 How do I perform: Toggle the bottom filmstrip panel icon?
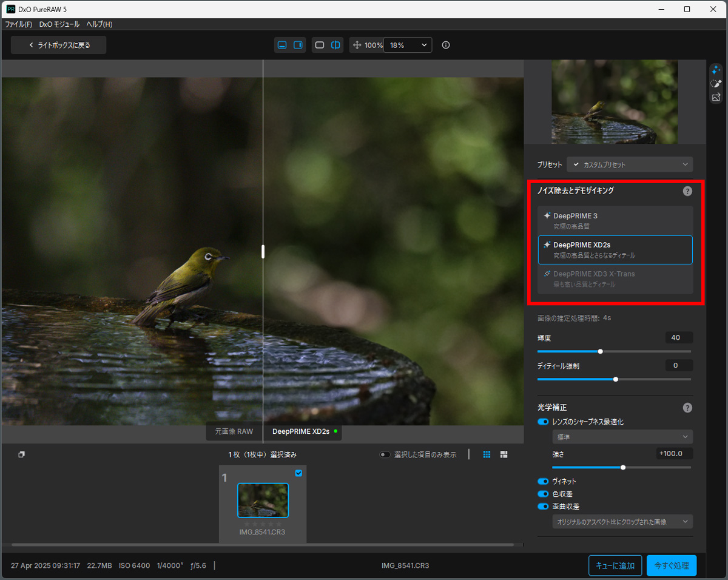coord(282,45)
